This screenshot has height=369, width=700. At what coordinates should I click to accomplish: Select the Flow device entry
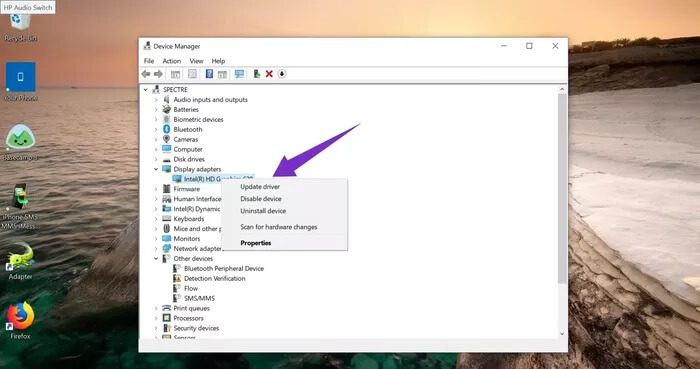pyautogui.click(x=191, y=288)
